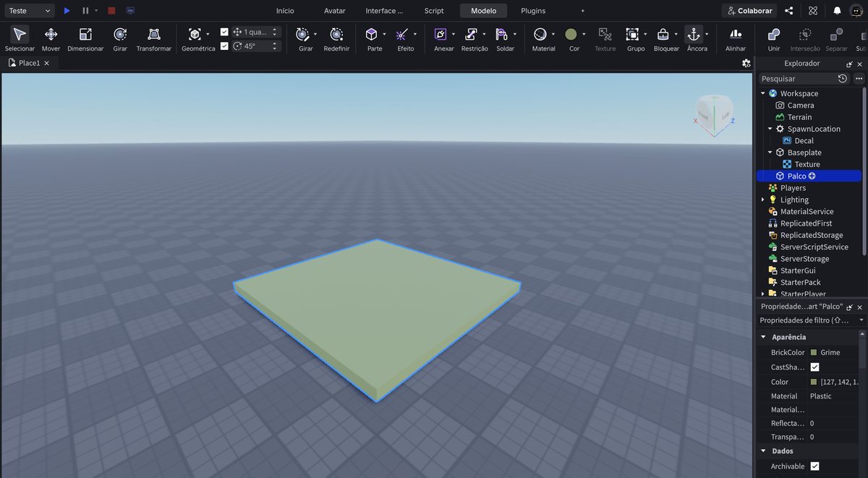Viewport: 868px width, 478px height.
Task: Start playtest with the blue Play button
Action: click(67, 11)
